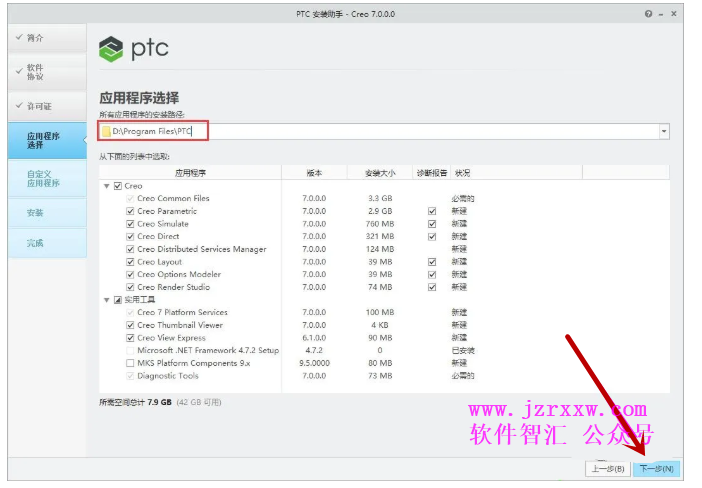702x488 pixels.
Task: Select the Creo 7 Platform Services row
Action: tap(384, 312)
